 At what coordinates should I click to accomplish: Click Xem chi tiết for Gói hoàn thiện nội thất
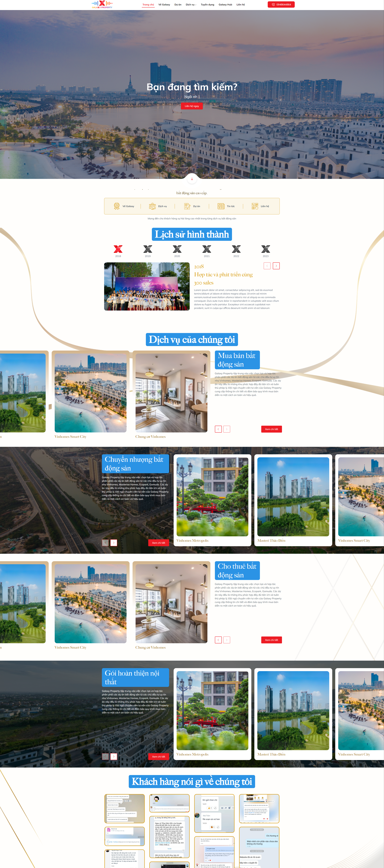(x=158, y=756)
